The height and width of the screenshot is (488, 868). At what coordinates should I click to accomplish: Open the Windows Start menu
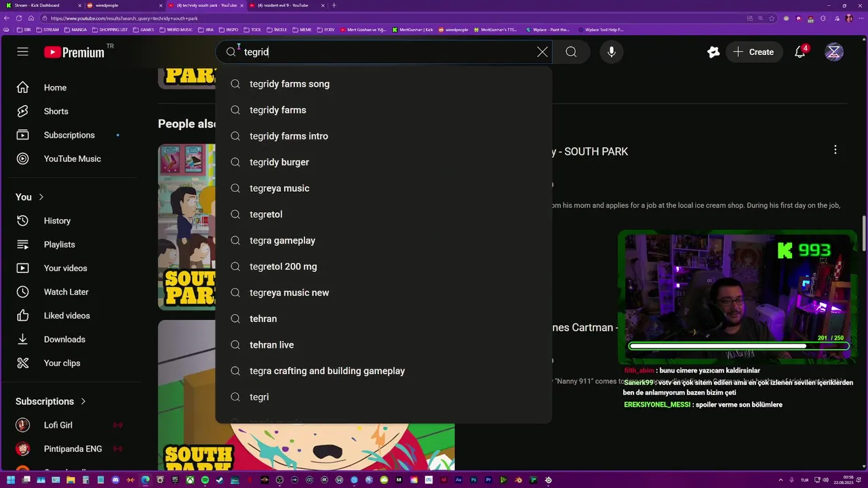coord(11,480)
